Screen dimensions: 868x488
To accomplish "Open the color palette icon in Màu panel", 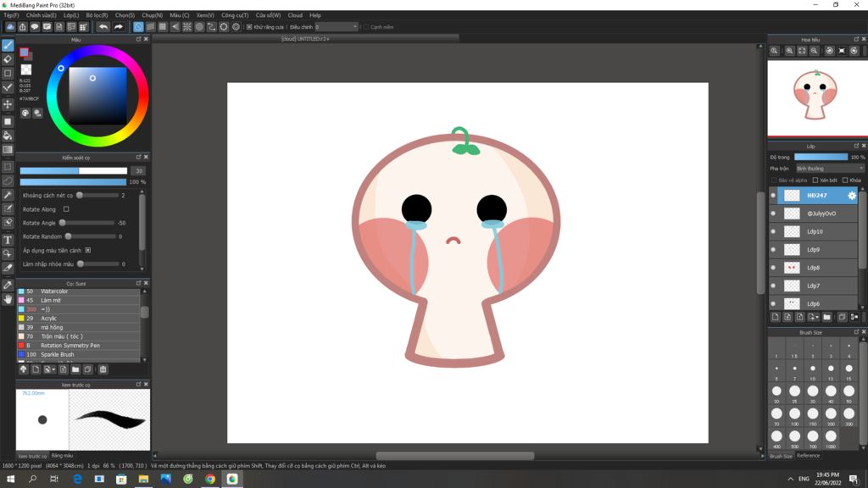I will pos(25,113).
